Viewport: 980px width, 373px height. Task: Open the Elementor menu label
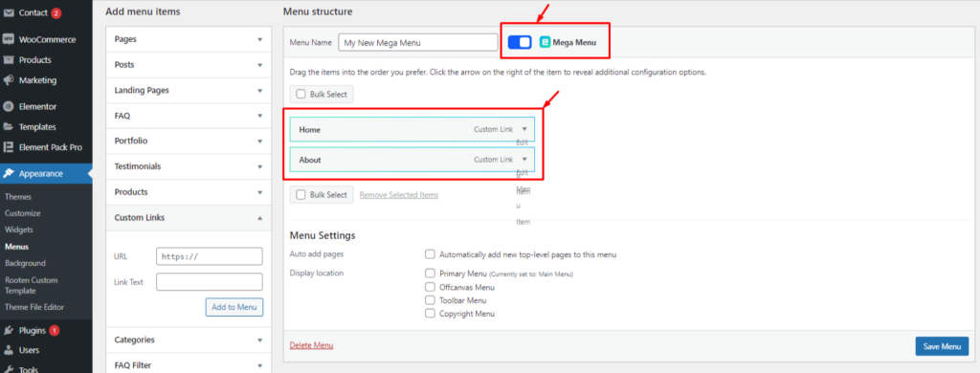(x=37, y=106)
